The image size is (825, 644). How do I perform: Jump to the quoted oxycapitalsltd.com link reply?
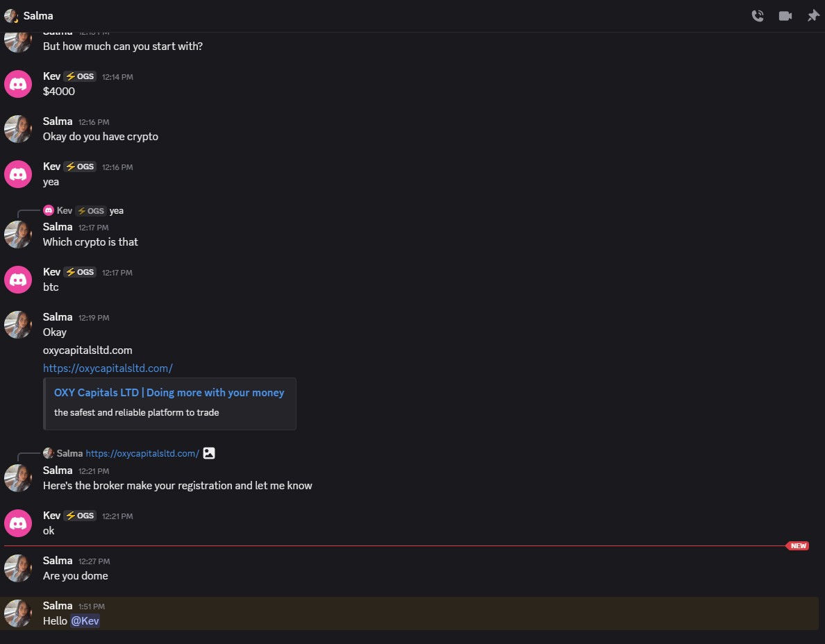(x=142, y=453)
